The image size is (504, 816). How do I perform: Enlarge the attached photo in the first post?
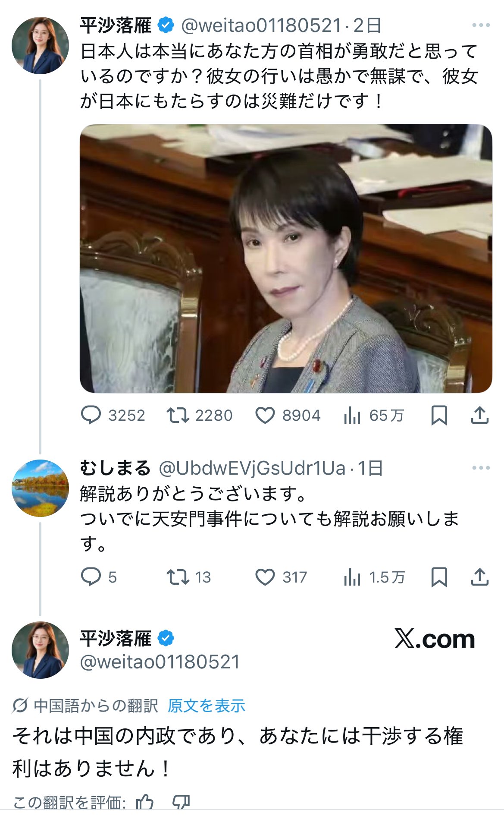[x=286, y=258]
